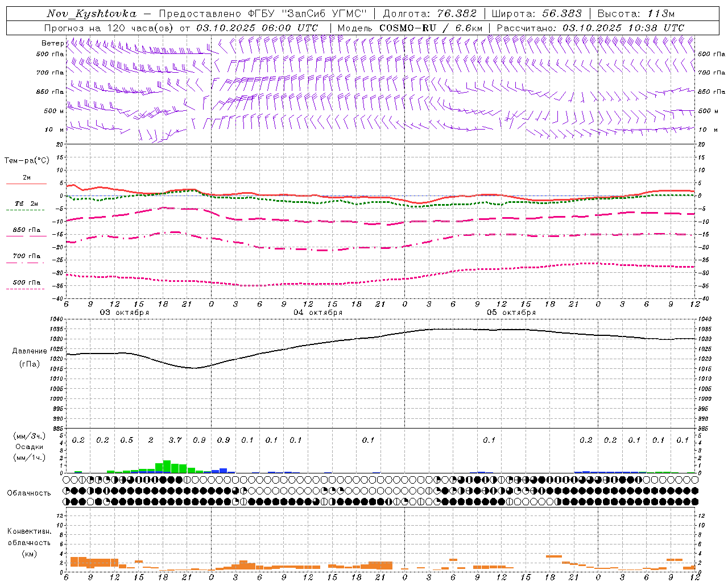Click the 'Широта: 56.383' value
The image size is (728, 582).
[x=536, y=14]
